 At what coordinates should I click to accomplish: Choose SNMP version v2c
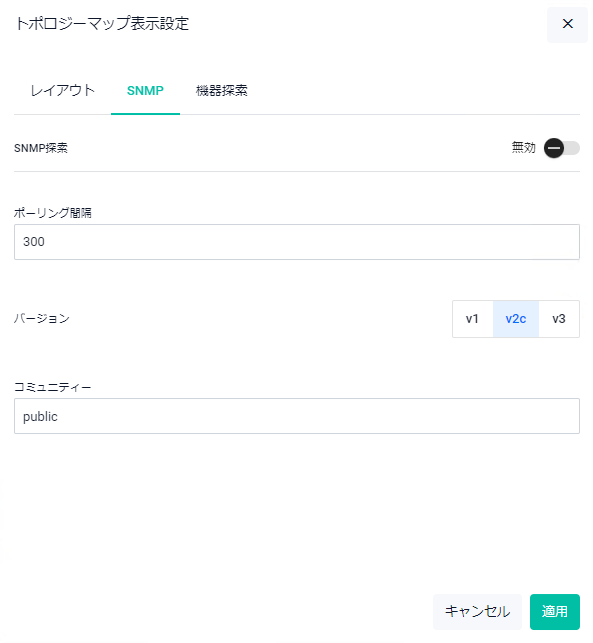coord(515,319)
